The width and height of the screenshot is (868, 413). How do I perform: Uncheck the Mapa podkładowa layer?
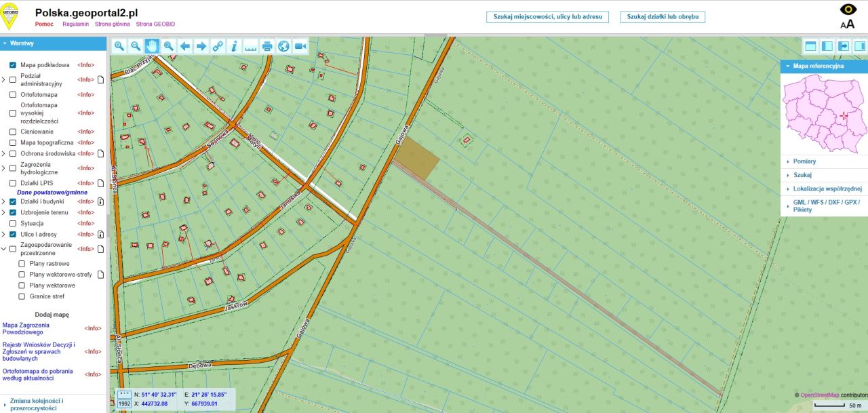[x=13, y=65]
